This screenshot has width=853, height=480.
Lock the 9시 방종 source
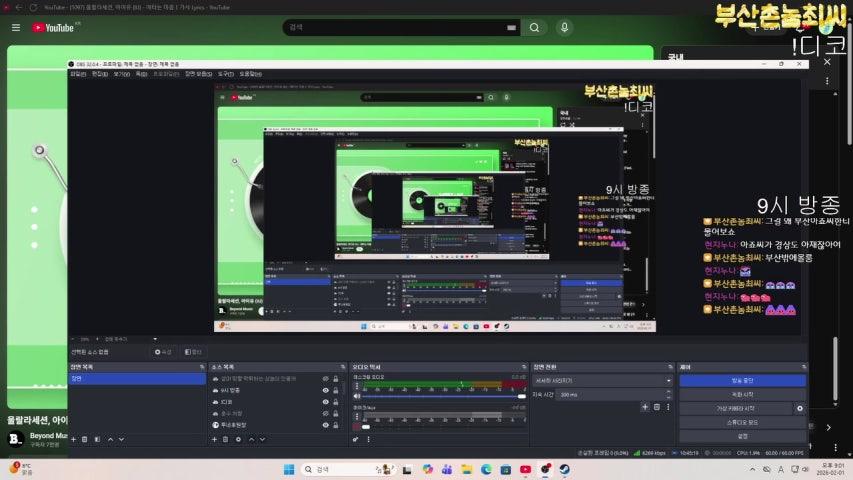coord(336,390)
